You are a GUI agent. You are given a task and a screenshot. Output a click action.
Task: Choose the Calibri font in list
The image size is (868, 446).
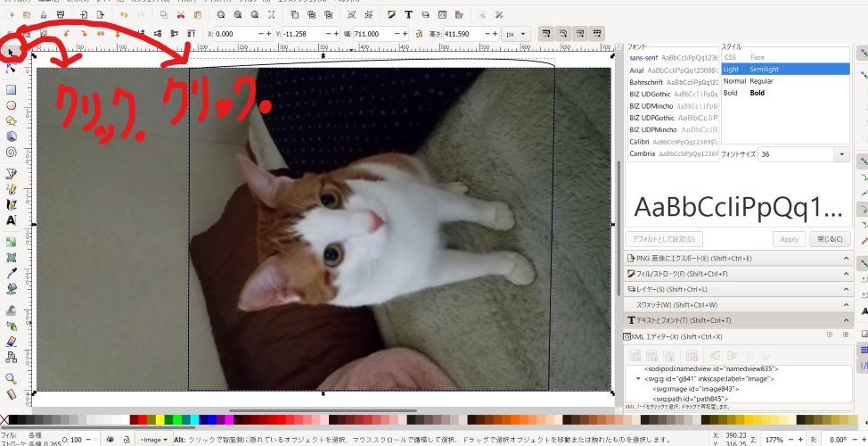click(673, 142)
